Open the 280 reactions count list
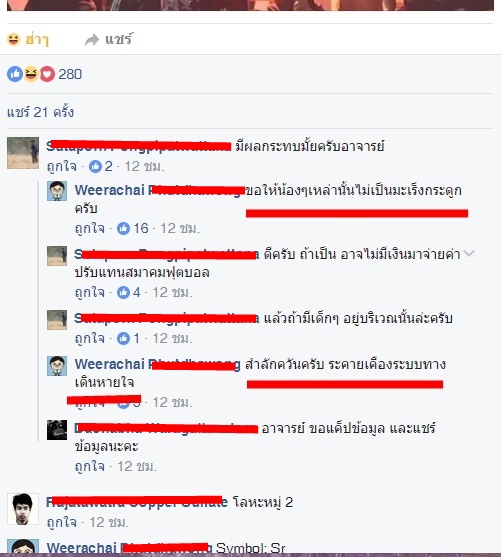Image resolution: width=501 pixels, height=557 pixels. (x=70, y=74)
